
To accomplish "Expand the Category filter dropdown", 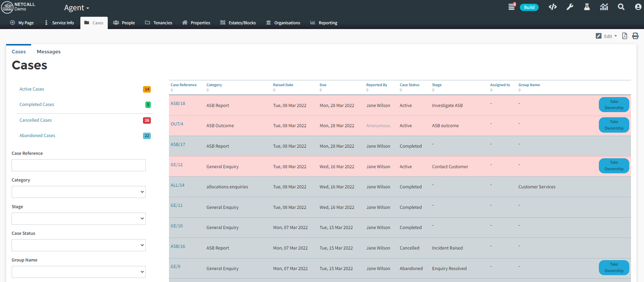I will 79,192.
